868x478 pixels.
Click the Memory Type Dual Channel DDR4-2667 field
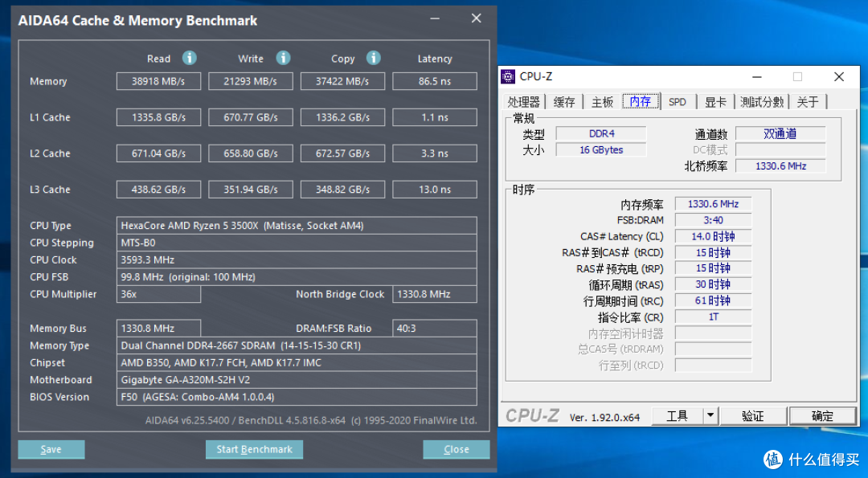(x=297, y=345)
